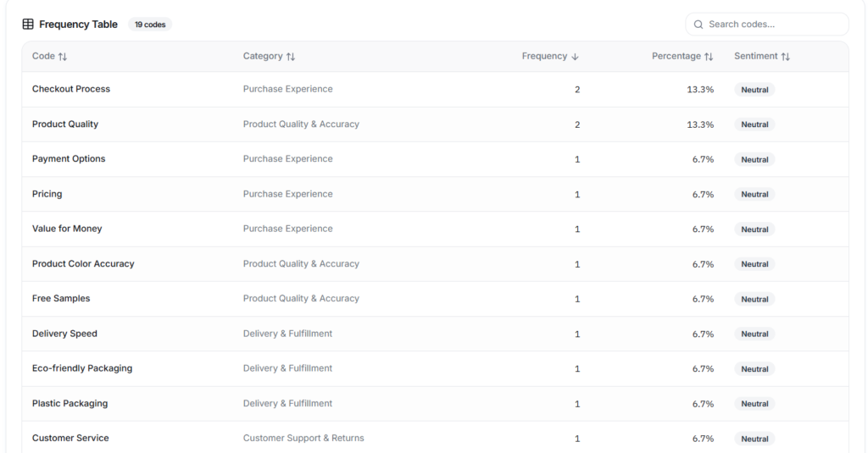This screenshot has height=453, width=868.
Task: Select the Pricing row Neutral sentiment badge
Action: (x=754, y=195)
